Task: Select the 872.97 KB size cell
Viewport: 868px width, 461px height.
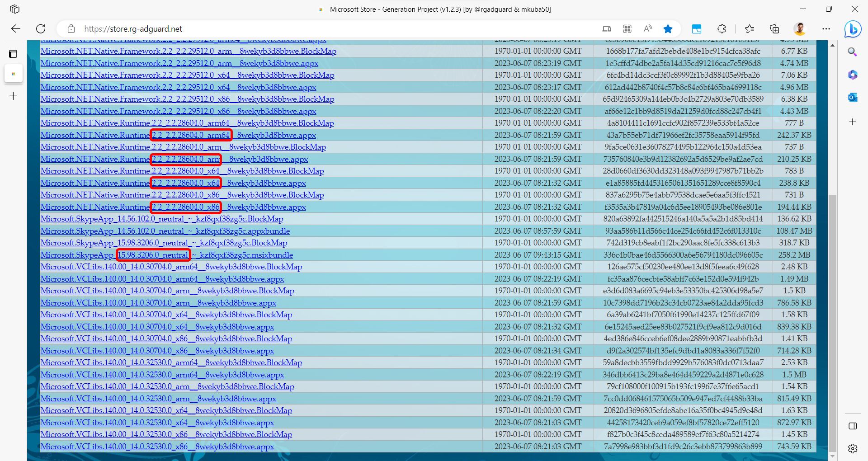Action: coord(794,423)
